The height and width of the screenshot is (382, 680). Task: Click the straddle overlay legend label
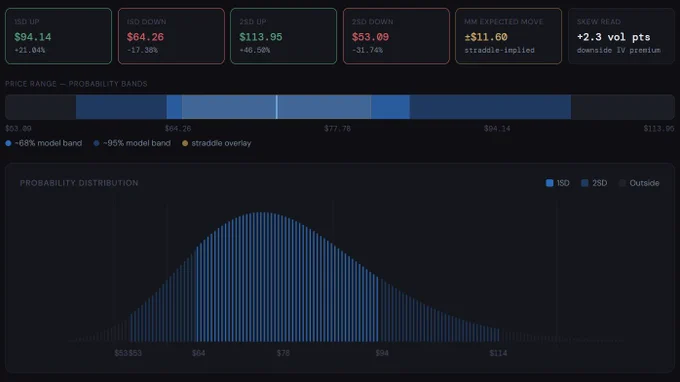[221, 143]
